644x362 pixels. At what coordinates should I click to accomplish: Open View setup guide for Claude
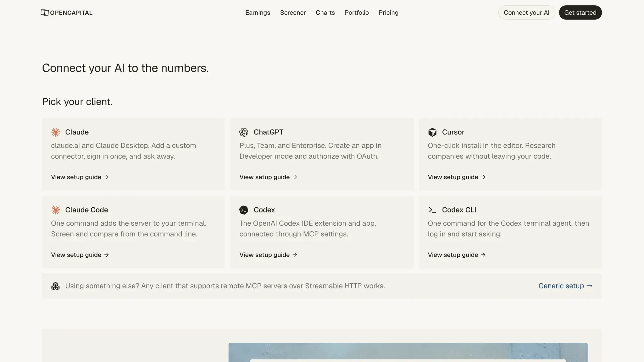(x=80, y=177)
